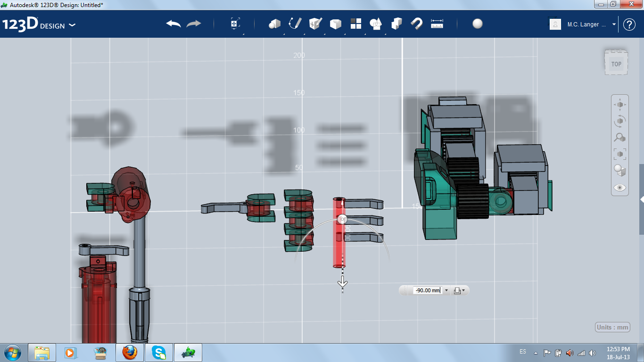The image size is (644, 362).
Task: Expand the M.C. Langer account dropdown
Action: (x=614, y=25)
